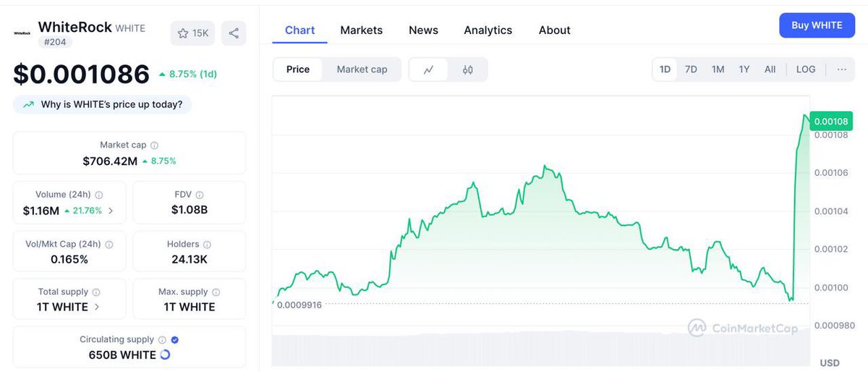Select 1Y time range
Image resolution: width=868 pixels, height=372 pixels.
pos(744,69)
